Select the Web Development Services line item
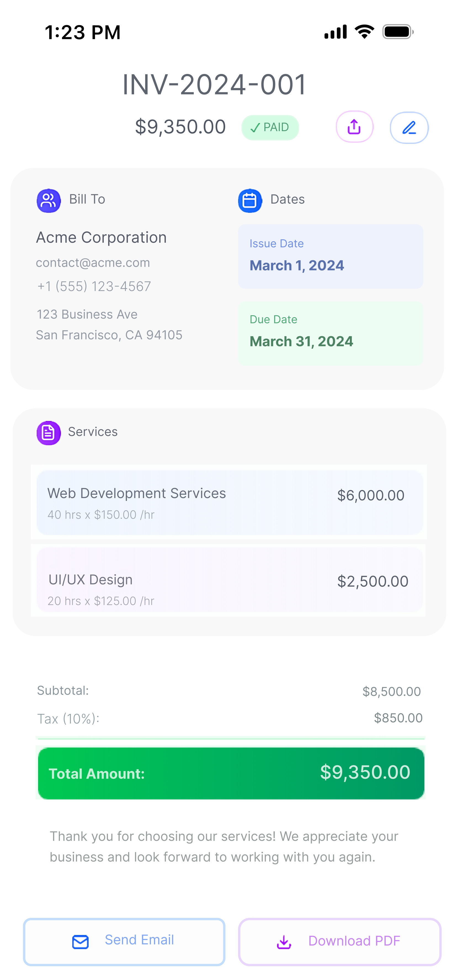Viewport: 452px width, 980px height. (x=229, y=502)
